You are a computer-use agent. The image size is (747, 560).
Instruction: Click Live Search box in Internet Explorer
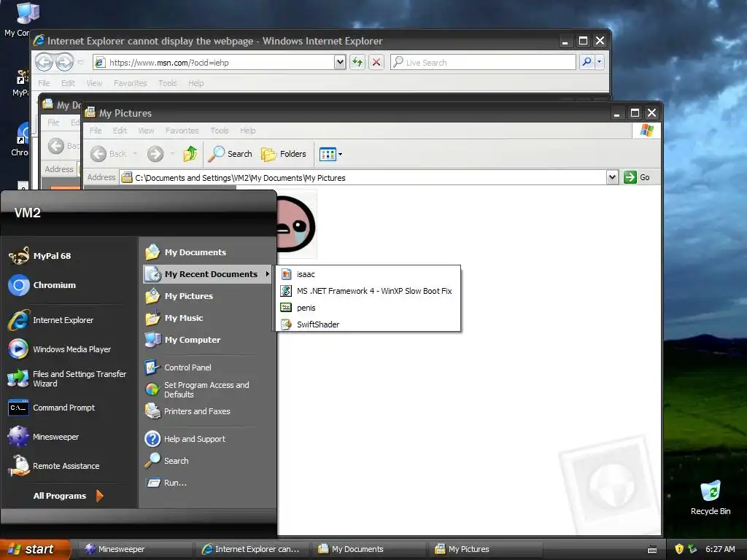coord(483,63)
